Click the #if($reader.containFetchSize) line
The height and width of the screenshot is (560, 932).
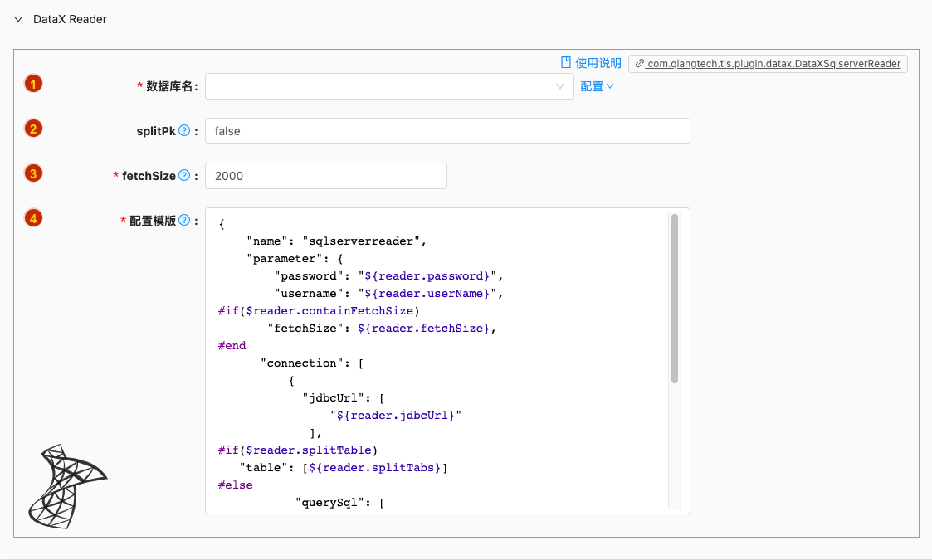click(x=319, y=311)
